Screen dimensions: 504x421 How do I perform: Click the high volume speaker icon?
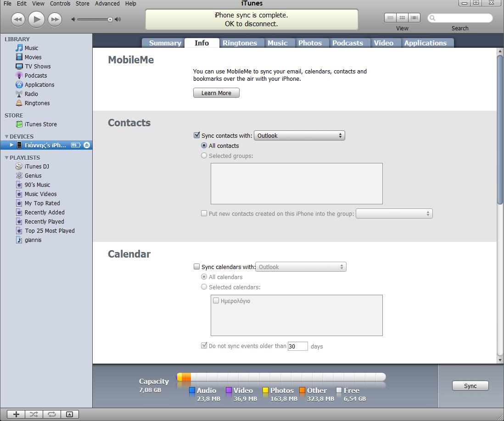coord(118,19)
